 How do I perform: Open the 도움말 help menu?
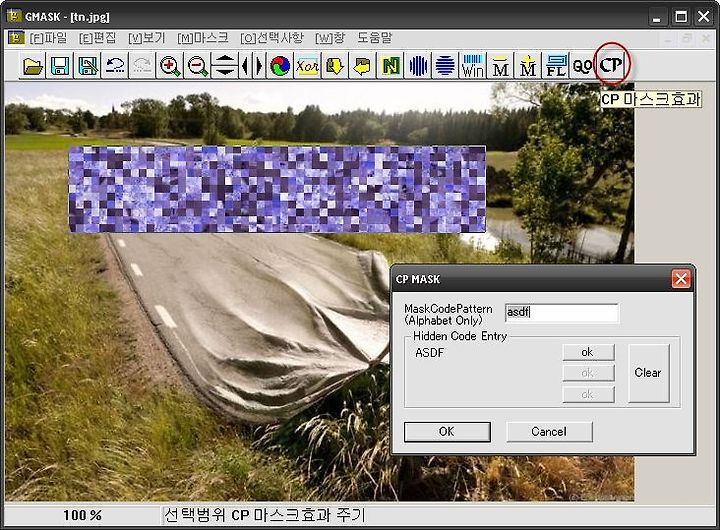coord(375,38)
